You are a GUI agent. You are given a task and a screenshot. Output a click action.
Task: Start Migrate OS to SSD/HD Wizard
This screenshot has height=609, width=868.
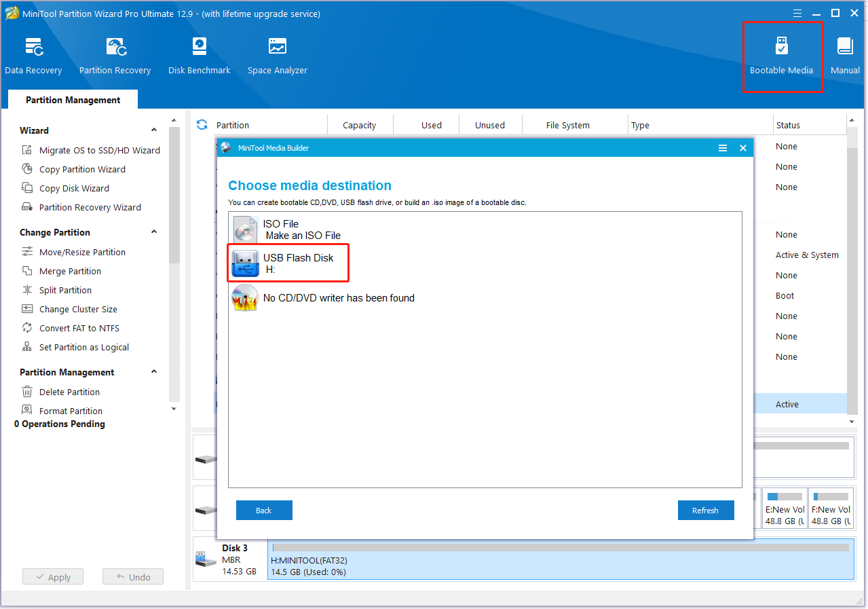91,150
